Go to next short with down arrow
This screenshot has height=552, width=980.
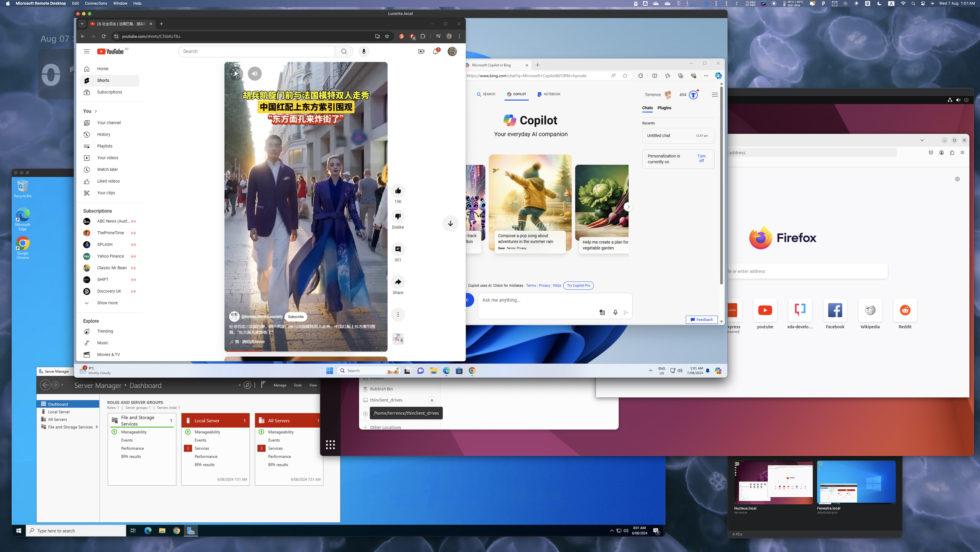[450, 223]
